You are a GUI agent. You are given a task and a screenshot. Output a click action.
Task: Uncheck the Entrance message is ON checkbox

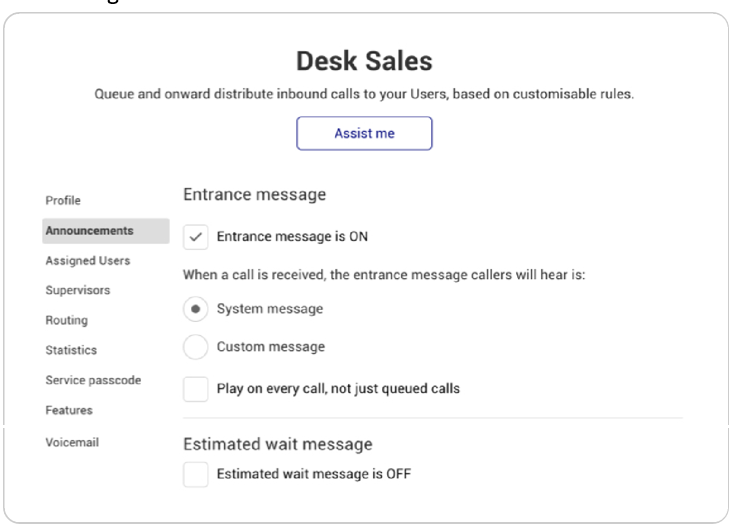[197, 236]
